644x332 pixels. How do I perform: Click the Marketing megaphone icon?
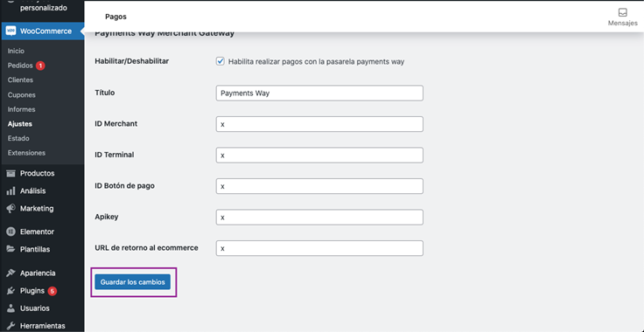(11, 209)
